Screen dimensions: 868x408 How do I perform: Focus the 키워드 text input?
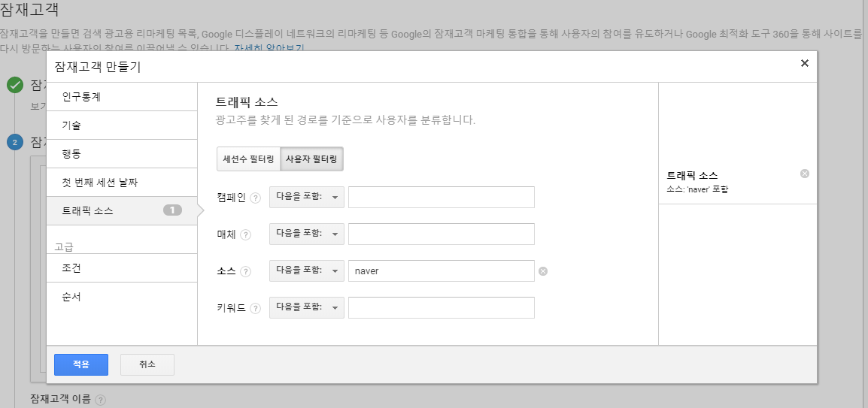442,308
